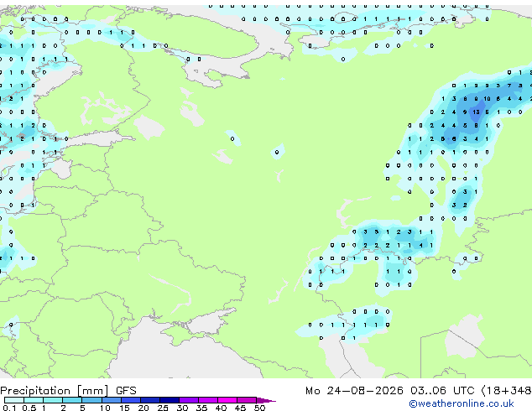Pick the 5–10 mm legend swatch
Viewport: 532px width, 411px height.
click(91, 400)
